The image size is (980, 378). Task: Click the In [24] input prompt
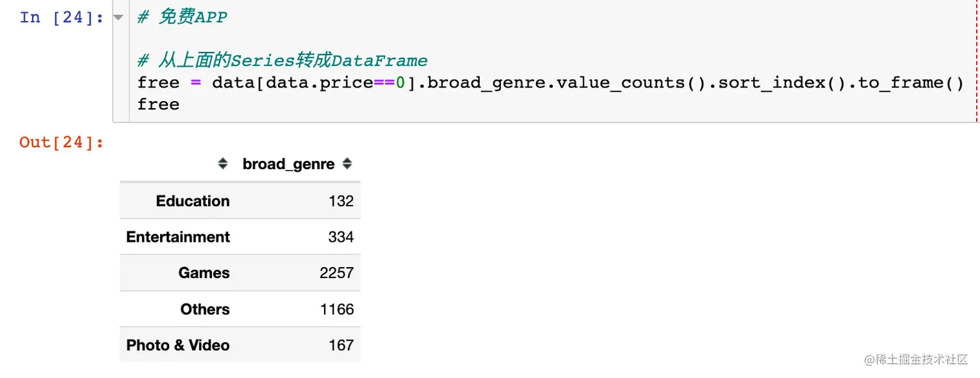point(62,18)
